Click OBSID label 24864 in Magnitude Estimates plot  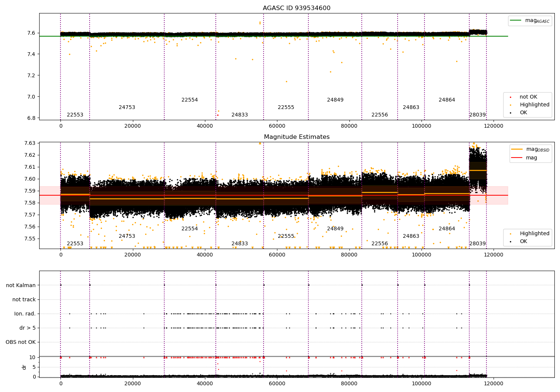447,229
